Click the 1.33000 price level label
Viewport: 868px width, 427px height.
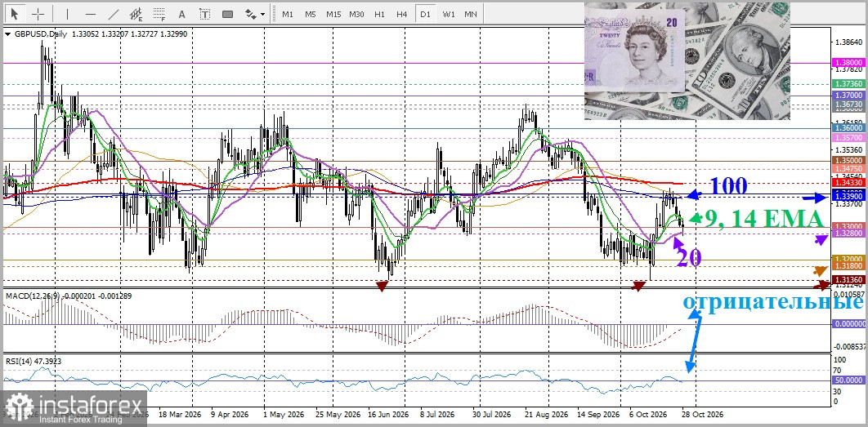click(x=849, y=226)
